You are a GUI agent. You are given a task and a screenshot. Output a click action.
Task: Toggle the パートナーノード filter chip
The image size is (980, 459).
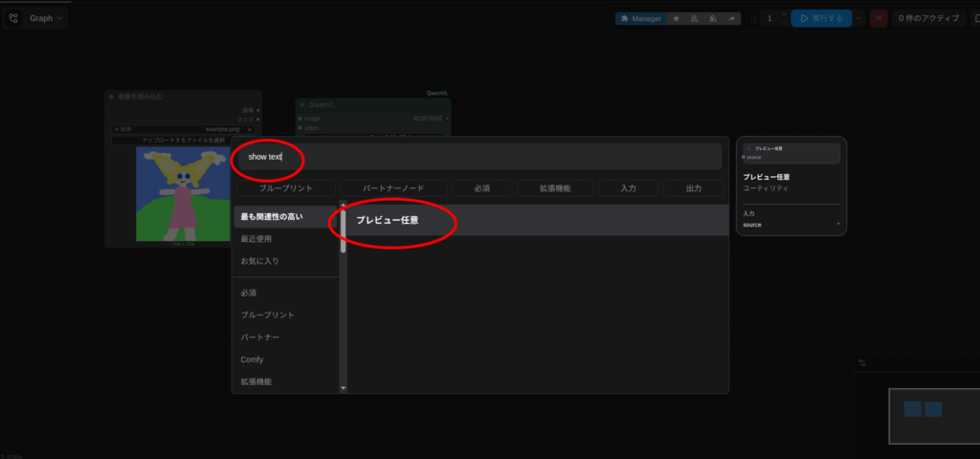coord(392,188)
